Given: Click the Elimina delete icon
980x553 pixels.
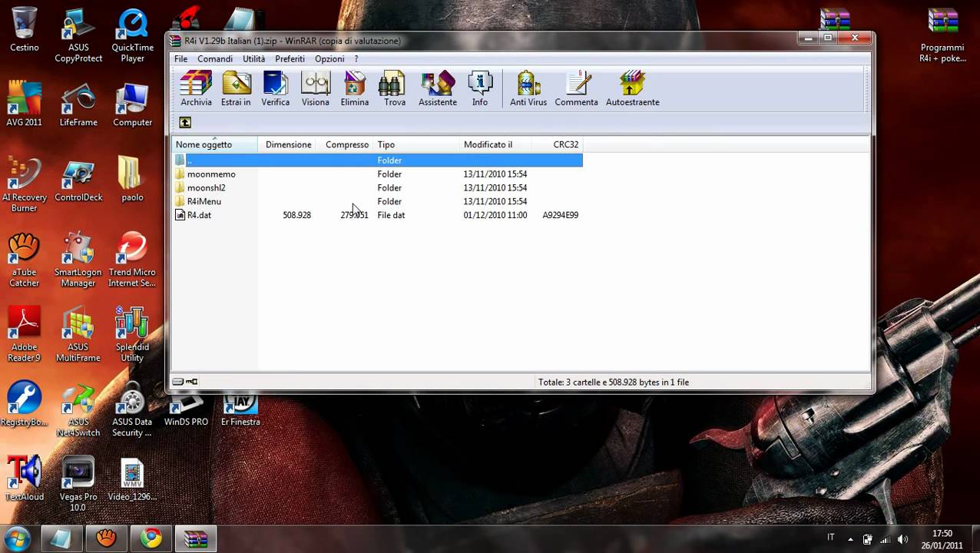Looking at the screenshot, I should pos(355,89).
